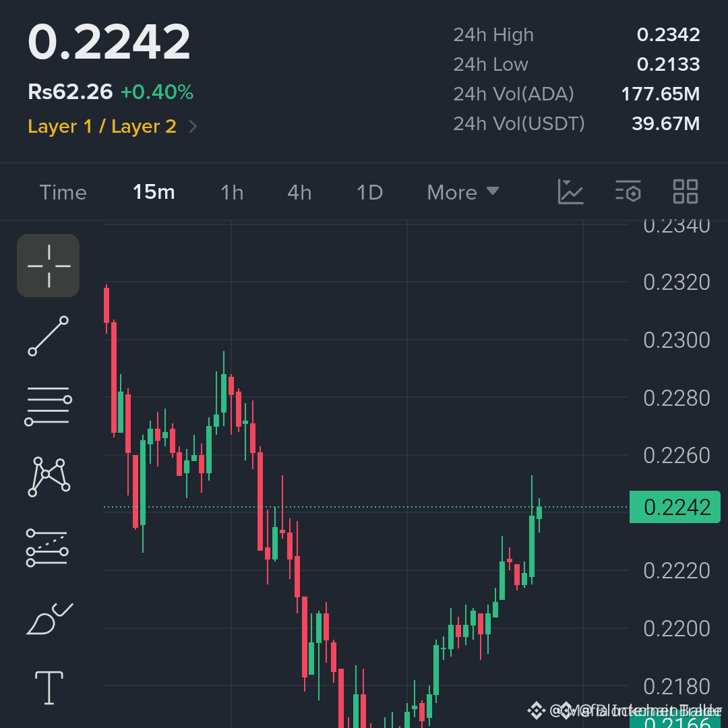Click the 0.2300 price axis label

pos(677,340)
